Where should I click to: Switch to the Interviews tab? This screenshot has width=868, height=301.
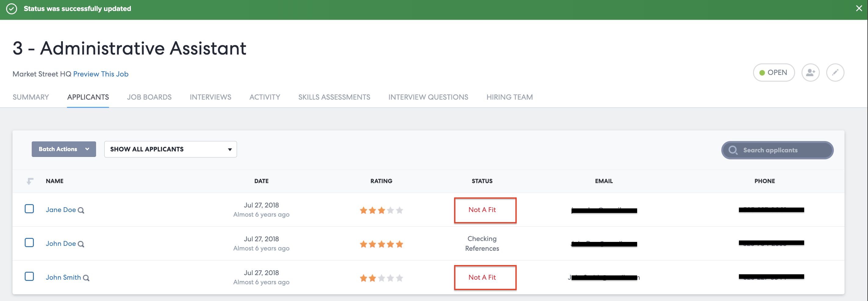(210, 97)
